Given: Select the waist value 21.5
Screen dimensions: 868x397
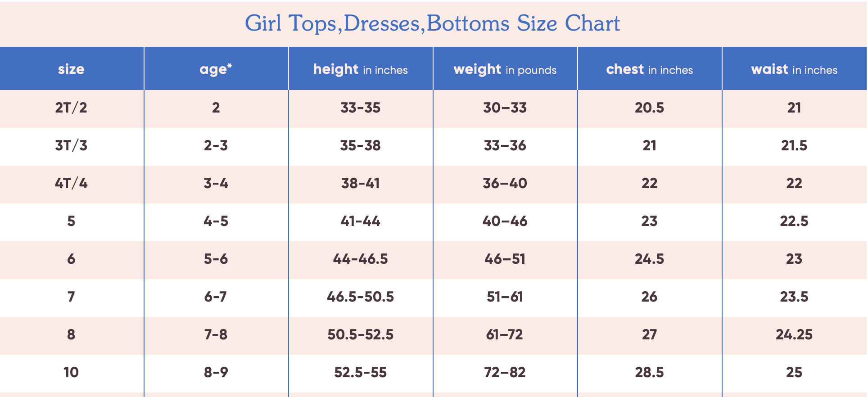Looking at the screenshot, I should tap(794, 146).
